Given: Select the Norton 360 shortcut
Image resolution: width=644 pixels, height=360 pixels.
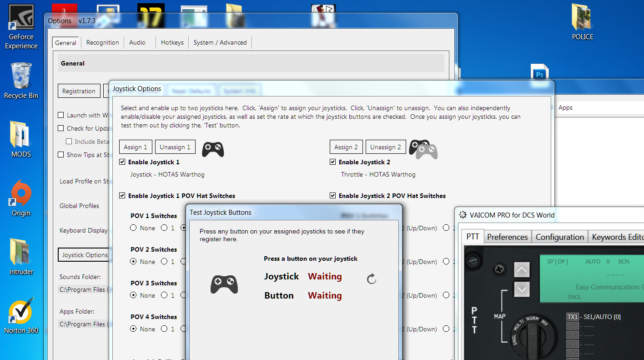Looking at the screenshot, I should click(21, 315).
